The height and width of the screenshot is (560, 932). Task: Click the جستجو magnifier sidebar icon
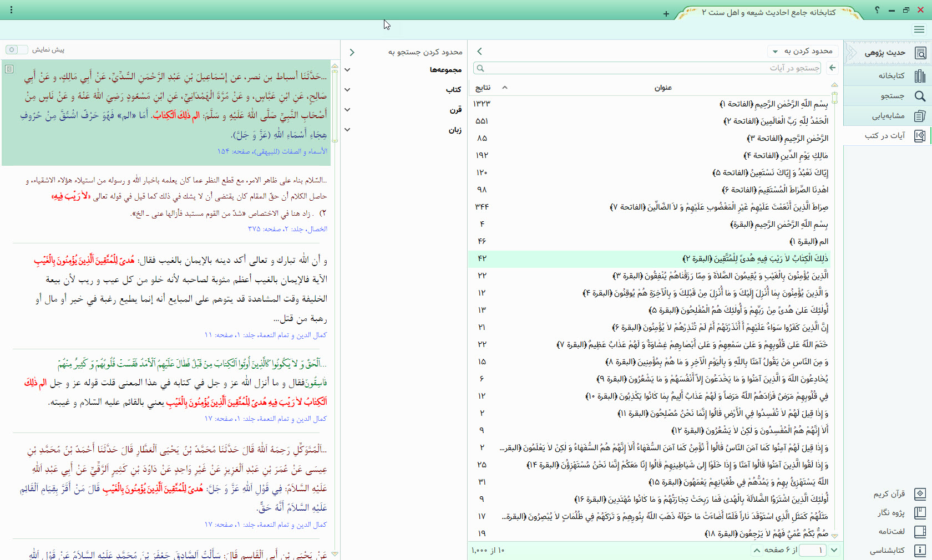point(920,96)
